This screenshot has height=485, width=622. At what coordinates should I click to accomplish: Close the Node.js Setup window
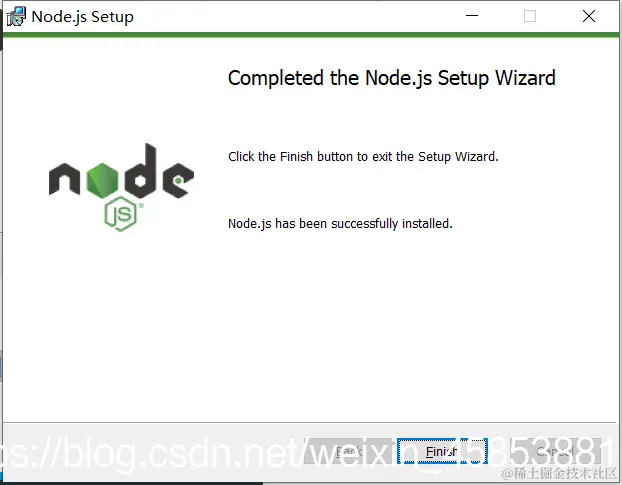(x=589, y=16)
